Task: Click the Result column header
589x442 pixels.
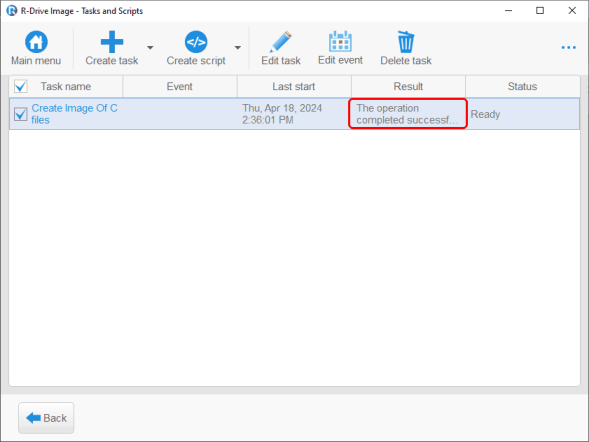Action: (x=408, y=86)
